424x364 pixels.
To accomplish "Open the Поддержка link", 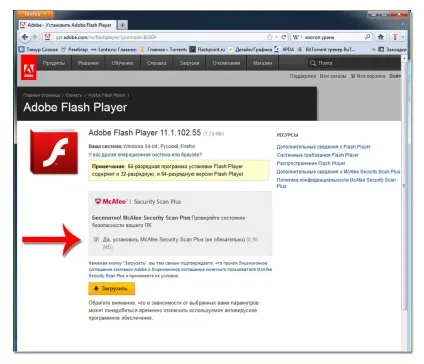I will click(303, 76).
